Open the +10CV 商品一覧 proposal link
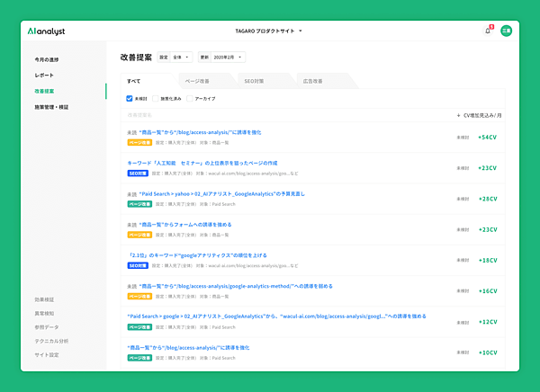The width and height of the screenshot is (540, 392). tap(188, 348)
